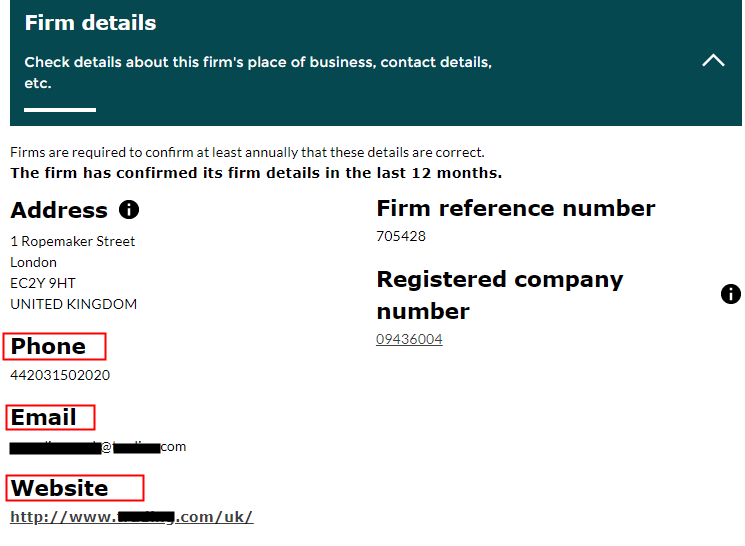Click the EC2Y 9HT postcode

coord(43,283)
